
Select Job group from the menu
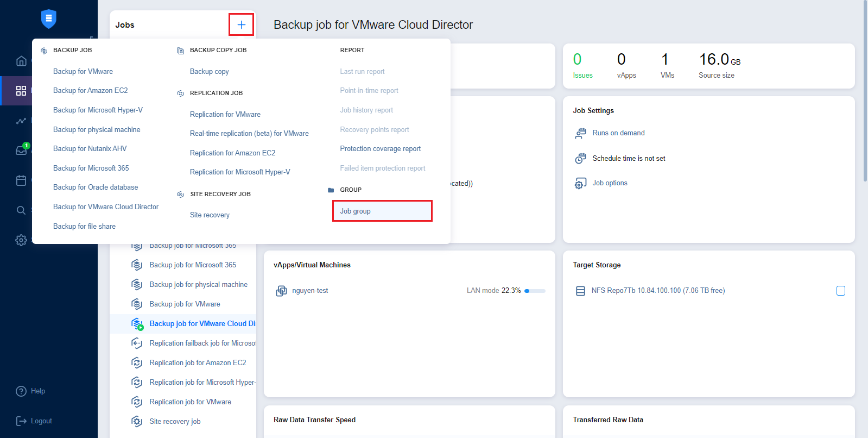pos(356,211)
